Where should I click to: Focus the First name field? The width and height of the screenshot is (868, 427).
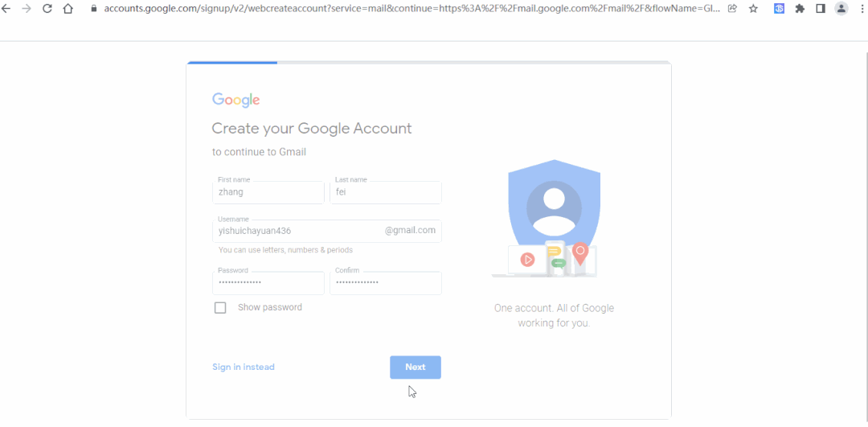point(268,193)
